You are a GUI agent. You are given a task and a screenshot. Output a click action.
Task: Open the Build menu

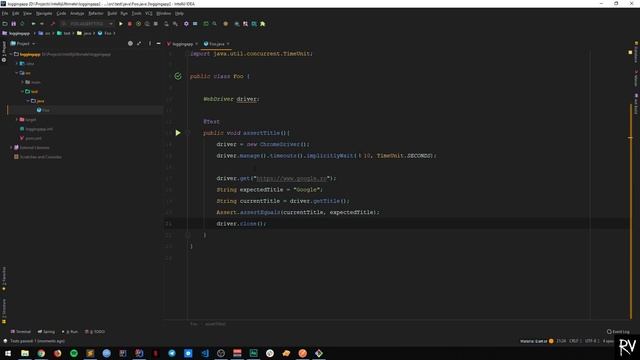tap(112, 13)
